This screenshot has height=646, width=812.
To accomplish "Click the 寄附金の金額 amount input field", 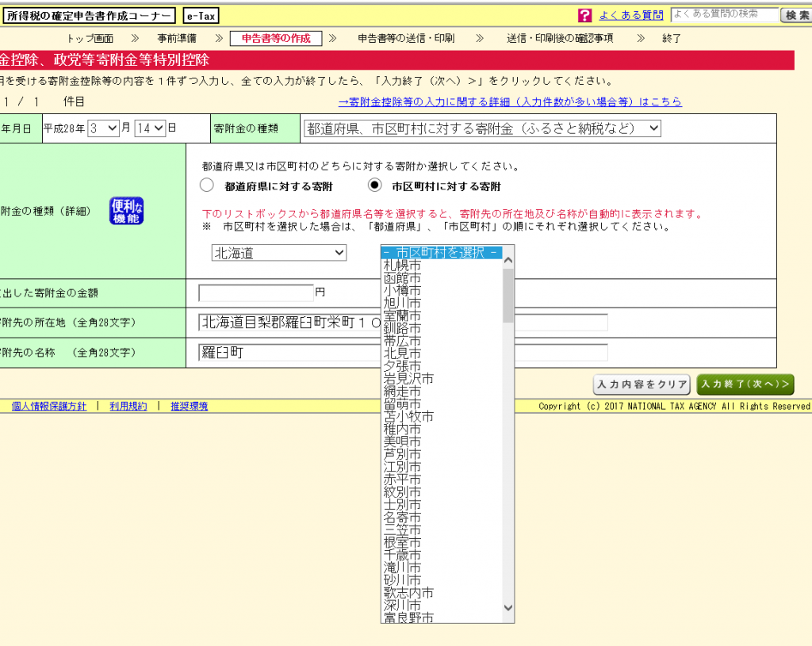I will 255,293.
